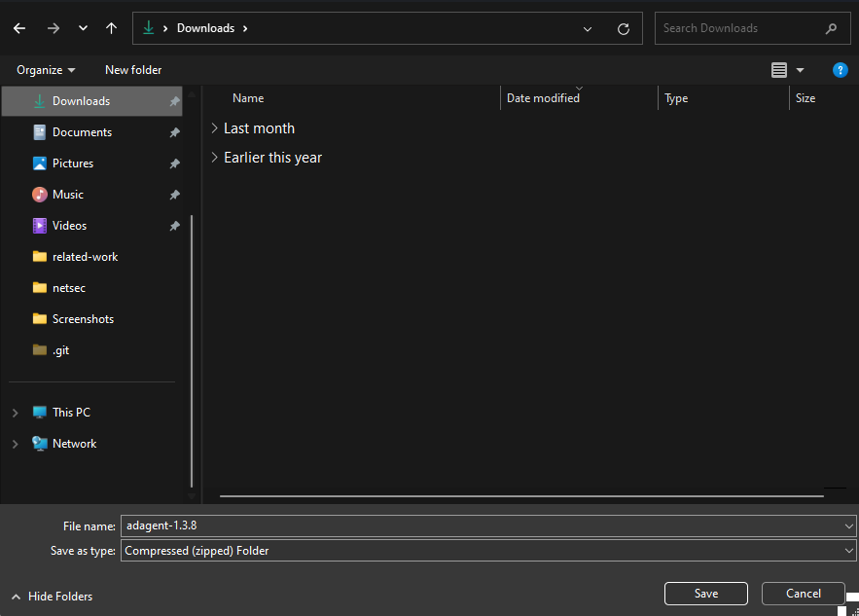The width and height of the screenshot is (859, 616).
Task: Open the Organize menu
Action: pyautogui.click(x=45, y=69)
